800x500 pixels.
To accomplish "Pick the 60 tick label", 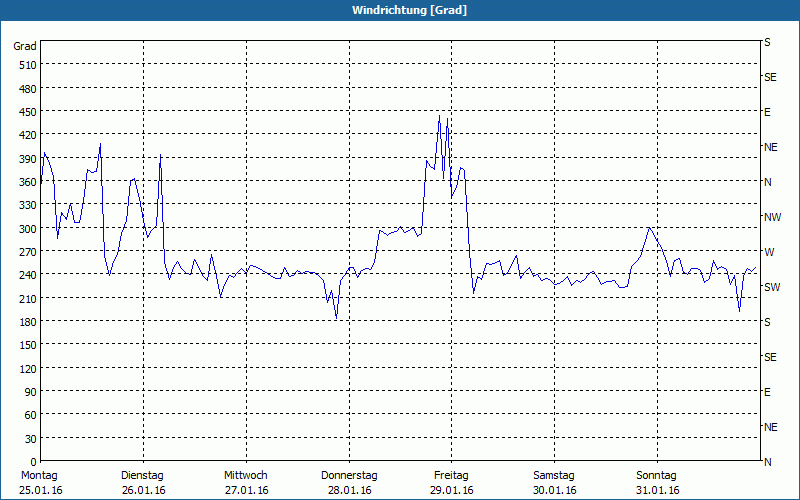I will (x=31, y=415).
